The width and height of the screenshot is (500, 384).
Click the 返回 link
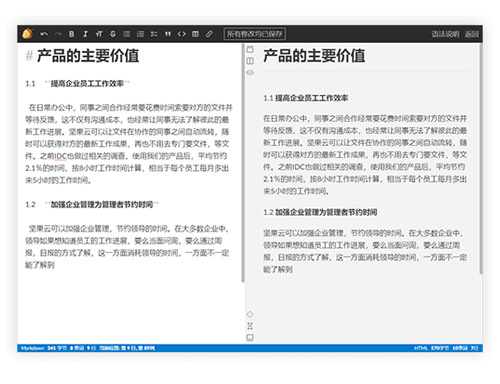pos(472,34)
